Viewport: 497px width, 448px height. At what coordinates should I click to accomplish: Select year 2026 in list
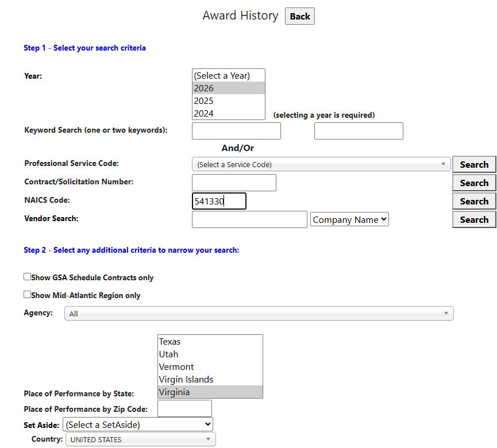coord(228,88)
